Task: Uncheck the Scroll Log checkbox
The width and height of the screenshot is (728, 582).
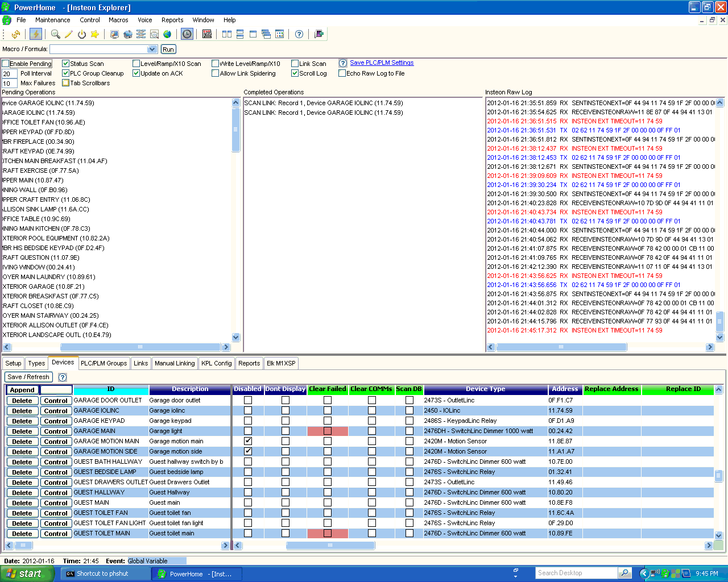Action: [x=295, y=73]
